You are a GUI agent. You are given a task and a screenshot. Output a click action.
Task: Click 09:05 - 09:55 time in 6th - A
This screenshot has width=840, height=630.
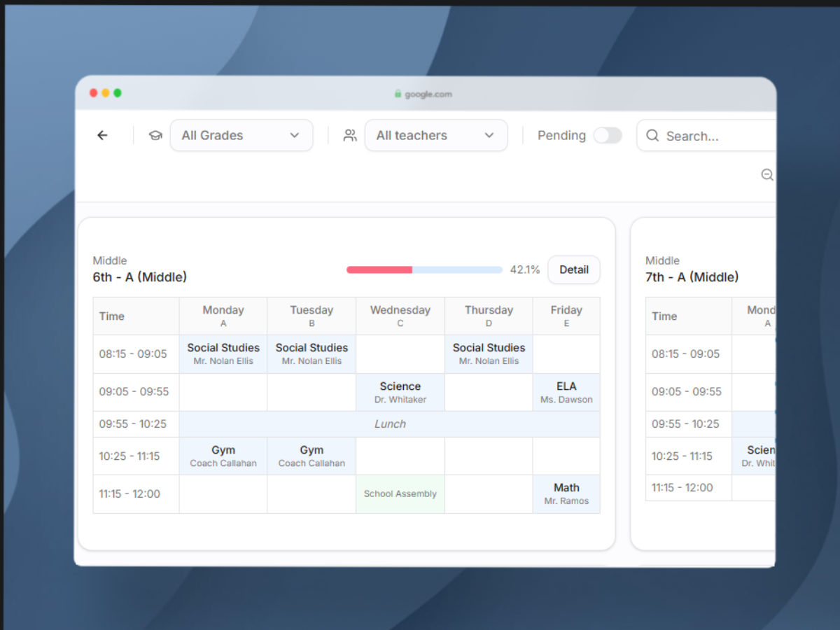point(134,392)
